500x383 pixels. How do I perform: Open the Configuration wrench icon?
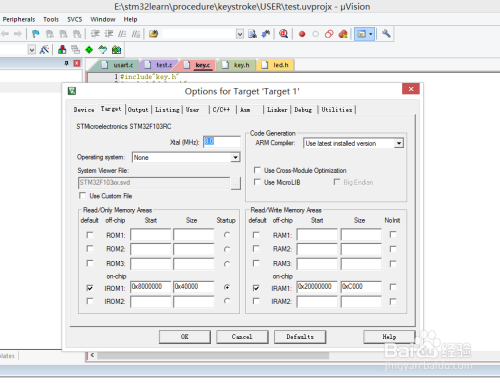(386, 34)
